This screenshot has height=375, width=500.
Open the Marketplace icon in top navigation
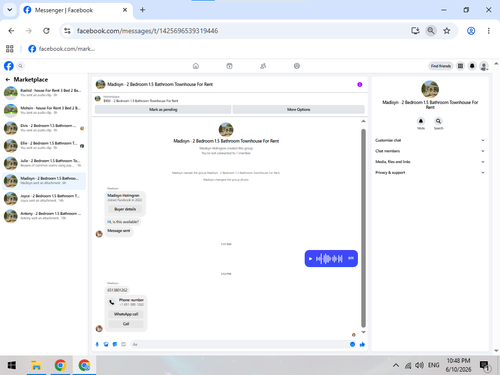coord(229,66)
